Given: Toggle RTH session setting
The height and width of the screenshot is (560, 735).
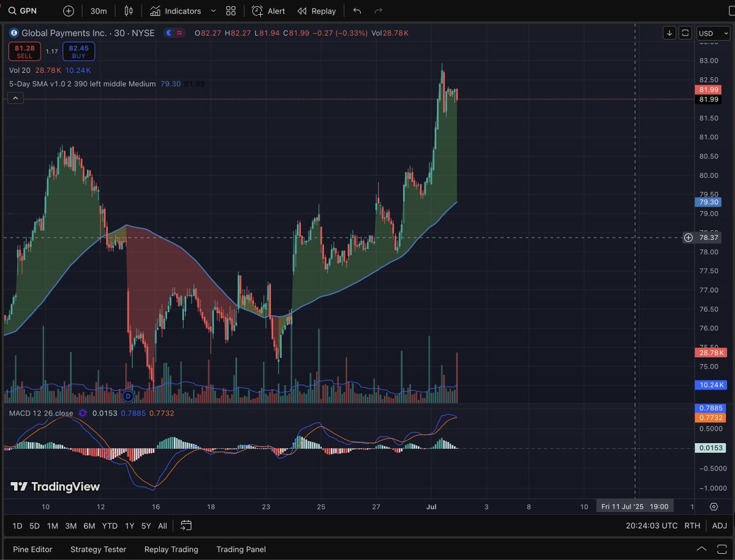Looking at the screenshot, I should coord(692,526).
